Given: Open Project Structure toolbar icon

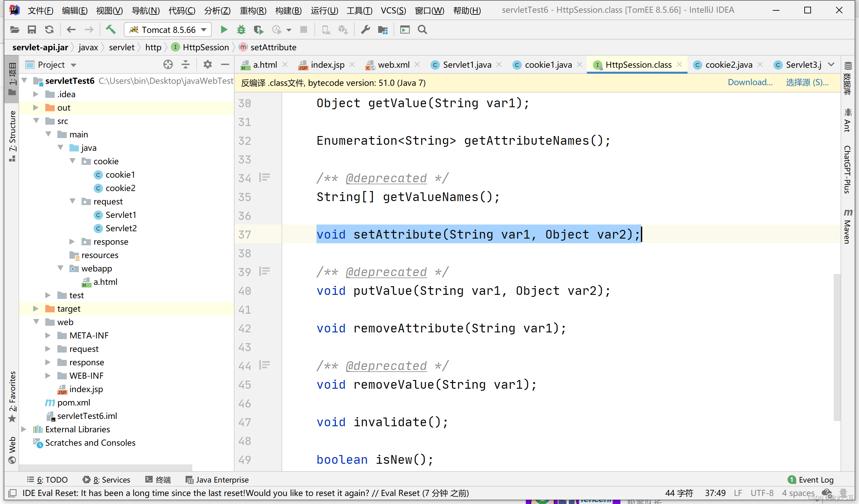Looking at the screenshot, I should click(x=383, y=30).
